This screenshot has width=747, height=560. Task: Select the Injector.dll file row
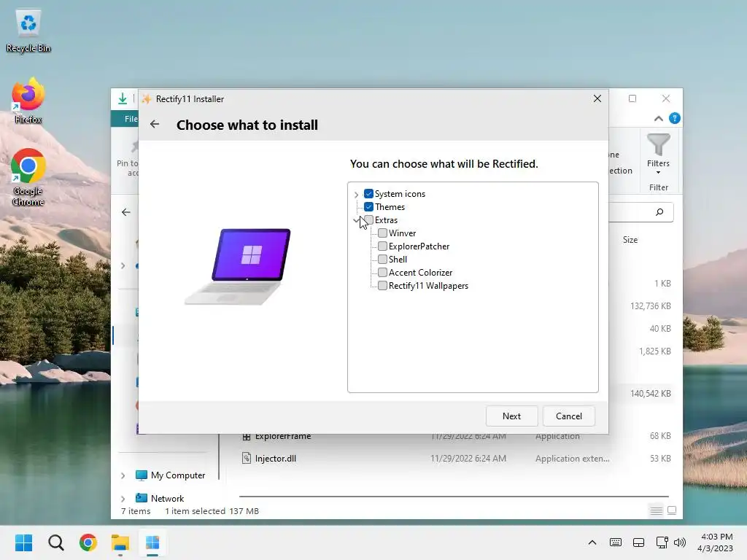click(x=457, y=458)
